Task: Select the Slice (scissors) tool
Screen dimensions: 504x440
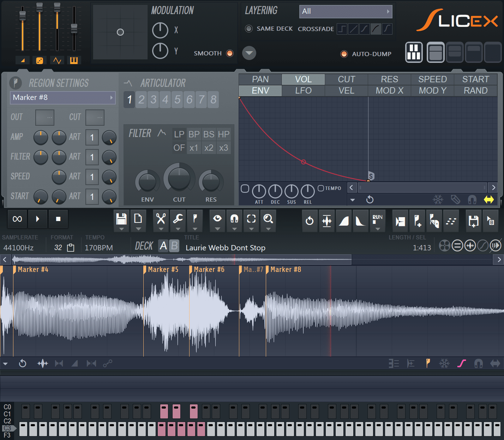Action: 161,219
